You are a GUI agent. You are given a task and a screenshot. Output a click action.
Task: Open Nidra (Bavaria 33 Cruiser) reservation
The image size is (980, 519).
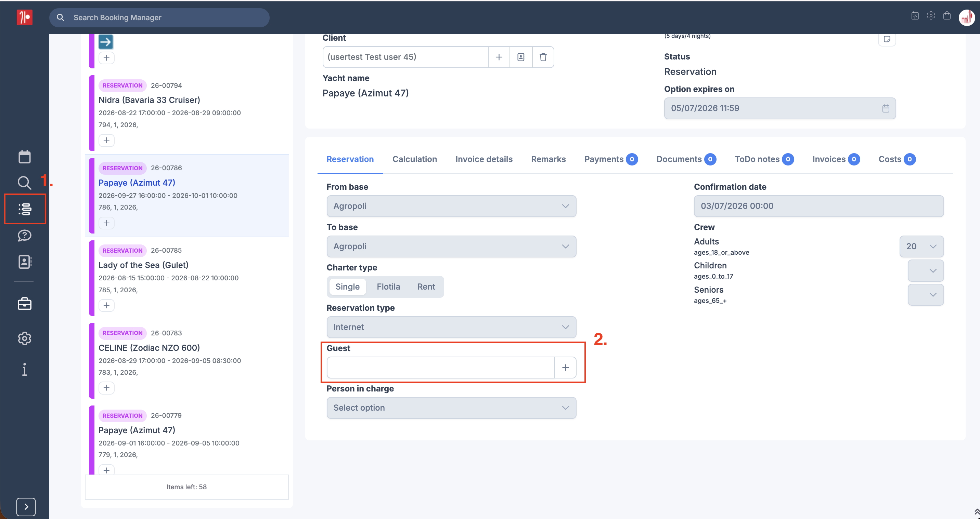(149, 100)
